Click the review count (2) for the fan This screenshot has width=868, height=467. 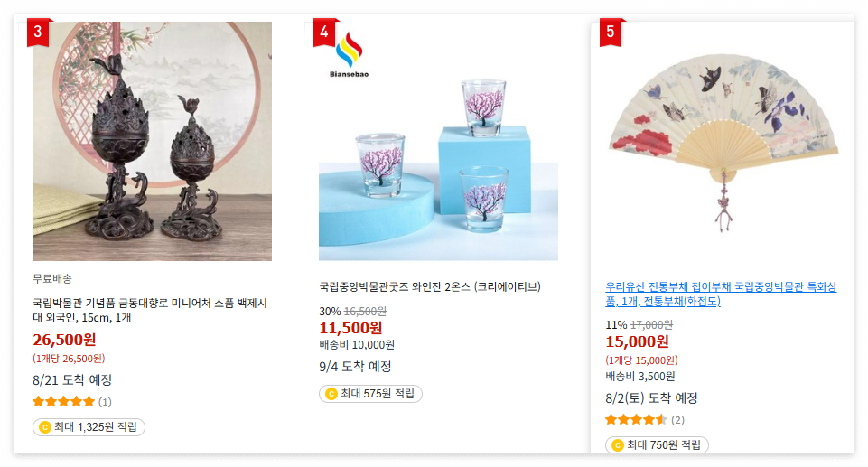click(x=677, y=420)
